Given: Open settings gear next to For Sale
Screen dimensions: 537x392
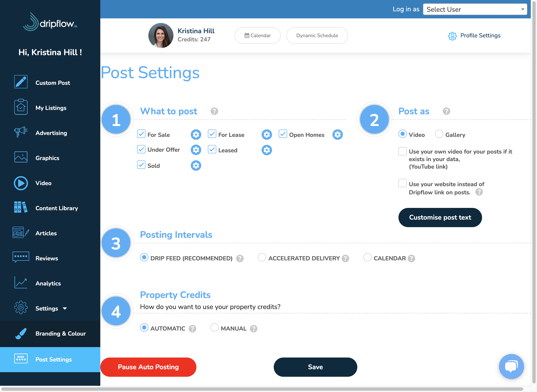Looking at the screenshot, I should coord(196,135).
